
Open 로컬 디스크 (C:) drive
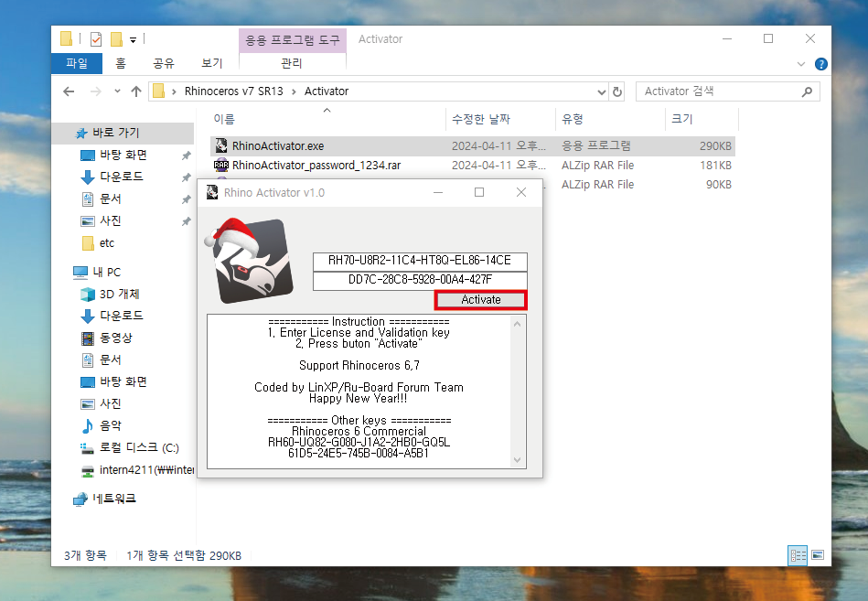click(x=139, y=447)
